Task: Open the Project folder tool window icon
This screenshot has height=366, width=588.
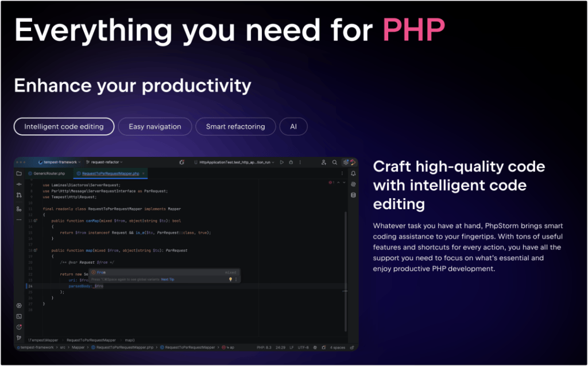Action: (19, 173)
